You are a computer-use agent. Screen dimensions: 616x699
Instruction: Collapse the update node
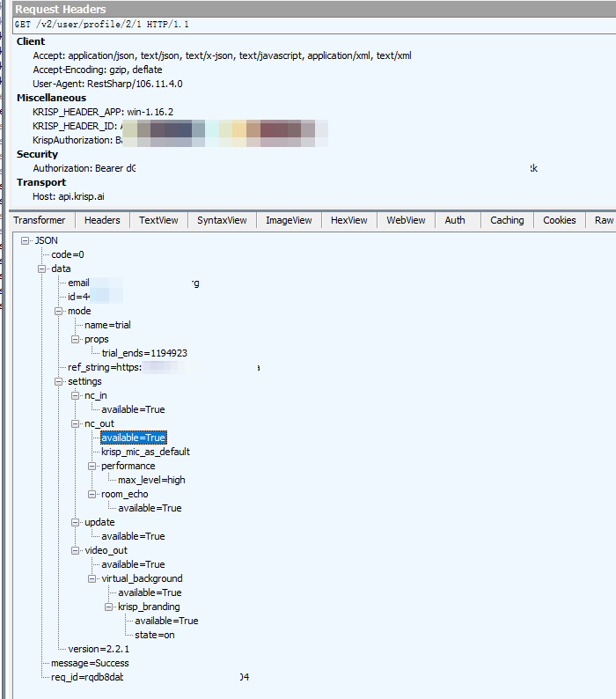click(x=76, y=522)
